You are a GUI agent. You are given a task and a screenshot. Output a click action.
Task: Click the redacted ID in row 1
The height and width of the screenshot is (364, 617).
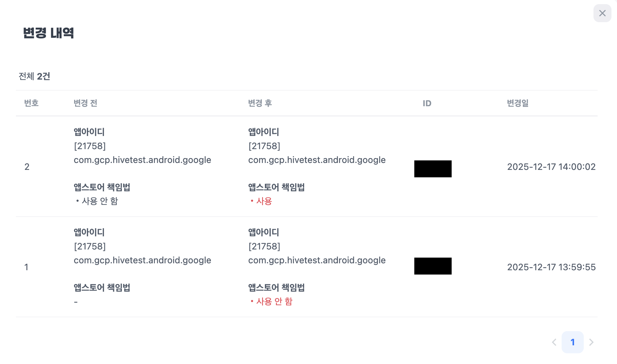433,266
